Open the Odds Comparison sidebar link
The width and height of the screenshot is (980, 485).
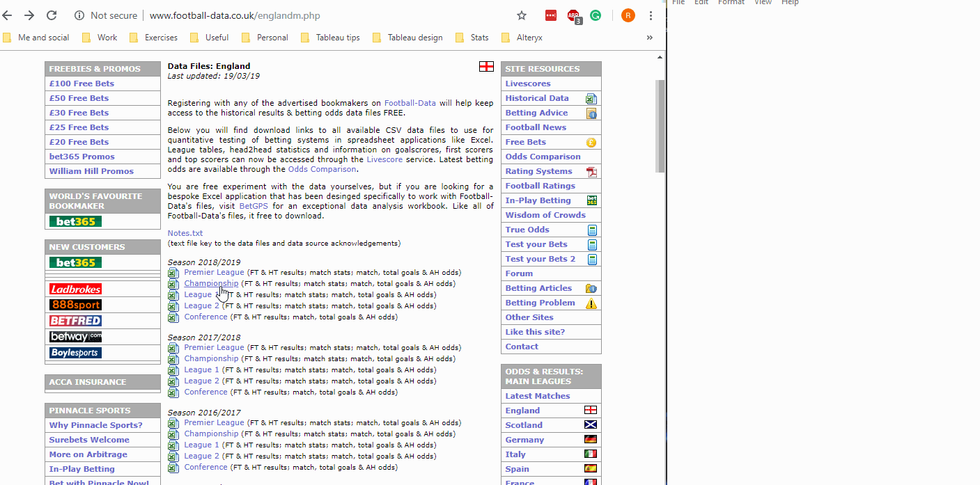(543, 157)
